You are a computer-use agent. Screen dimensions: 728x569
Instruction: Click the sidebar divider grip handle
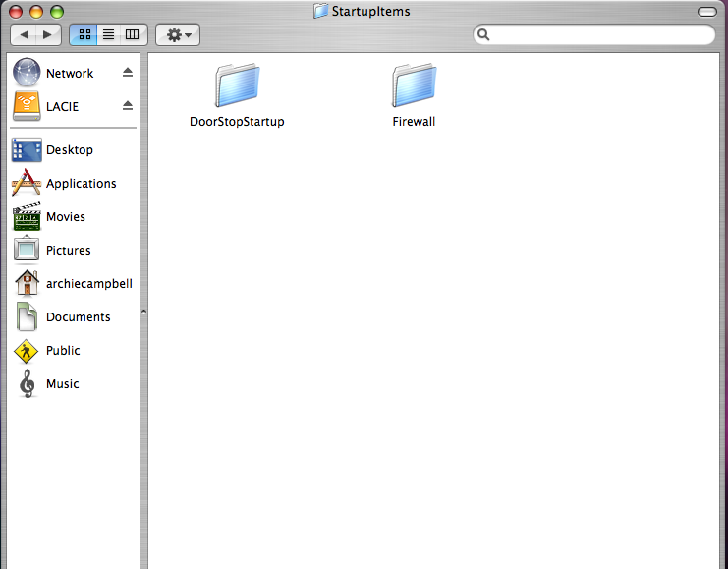(x=143, y=313)
